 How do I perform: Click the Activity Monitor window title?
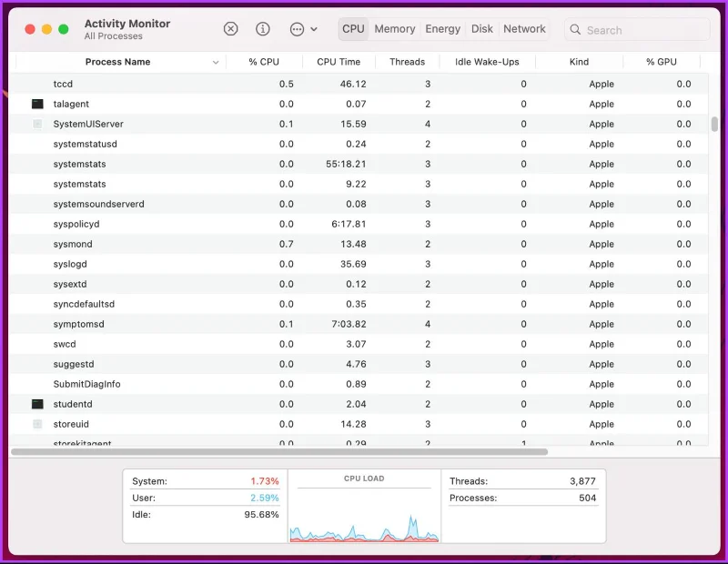[x=127, y=24]
